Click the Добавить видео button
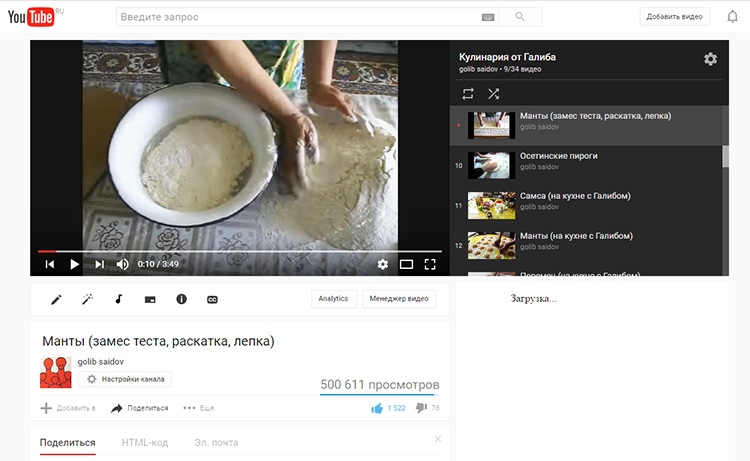Viewport: 750px width, 461px height. point(674,17)
